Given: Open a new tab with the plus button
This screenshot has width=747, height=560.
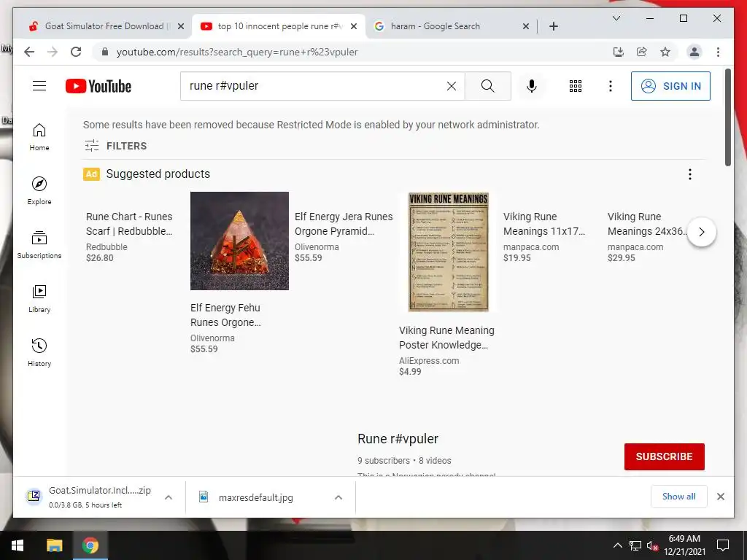Looking at the screenshot, I should (x=553, y=26).
